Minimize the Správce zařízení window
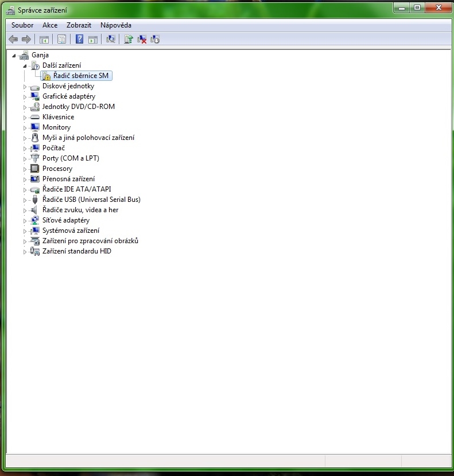 pyautogui.click(x=402, y=8)
